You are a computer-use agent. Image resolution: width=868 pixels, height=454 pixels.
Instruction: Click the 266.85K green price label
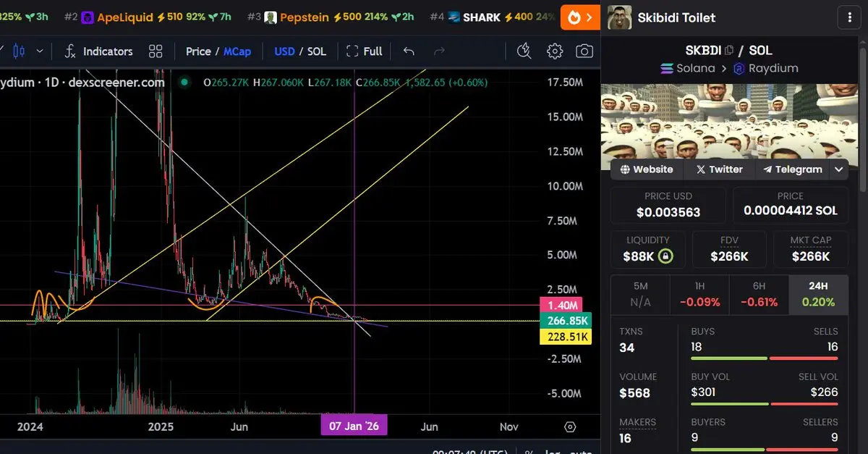(x=566, y=321)
